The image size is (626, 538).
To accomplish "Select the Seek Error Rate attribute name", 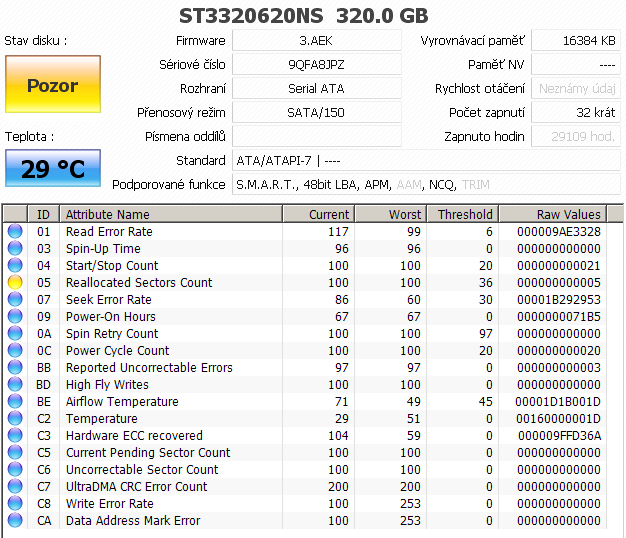I will pyautogui.click(x=109, y=299).
